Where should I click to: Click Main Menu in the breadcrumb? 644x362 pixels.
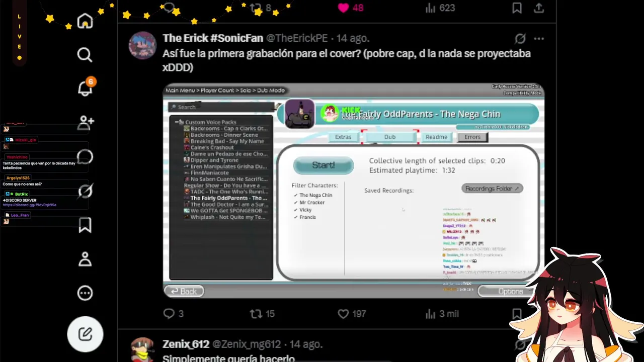point(180,90)
